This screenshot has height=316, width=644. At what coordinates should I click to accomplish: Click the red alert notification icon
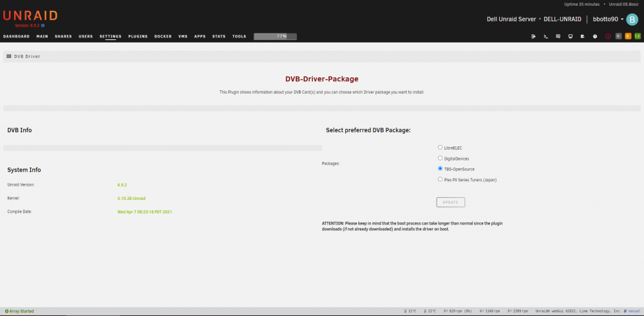(608, 36)
